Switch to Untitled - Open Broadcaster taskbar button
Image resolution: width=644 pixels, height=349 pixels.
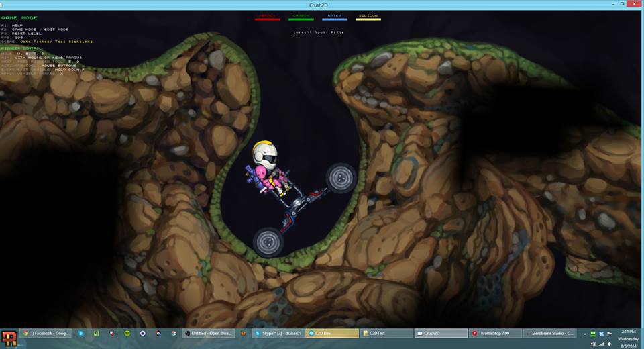click(209, 333)
